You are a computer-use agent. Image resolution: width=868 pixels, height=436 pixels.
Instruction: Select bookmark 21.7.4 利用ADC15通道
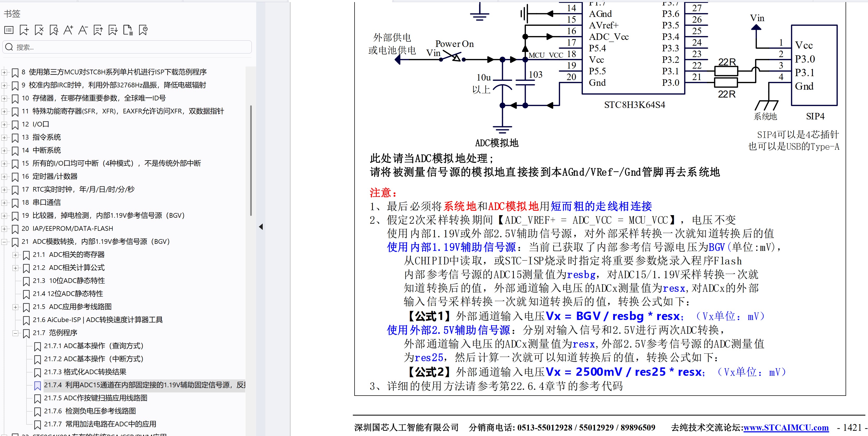(145, 385)
